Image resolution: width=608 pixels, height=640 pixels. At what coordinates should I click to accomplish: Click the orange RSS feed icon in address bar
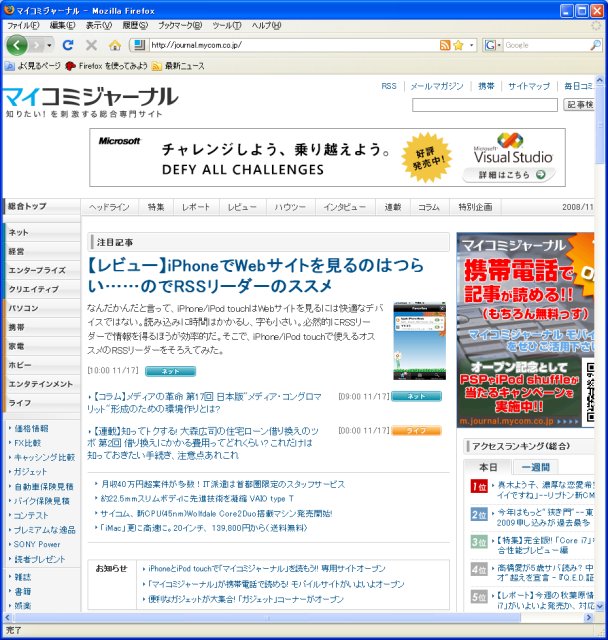tap(445, 45)
